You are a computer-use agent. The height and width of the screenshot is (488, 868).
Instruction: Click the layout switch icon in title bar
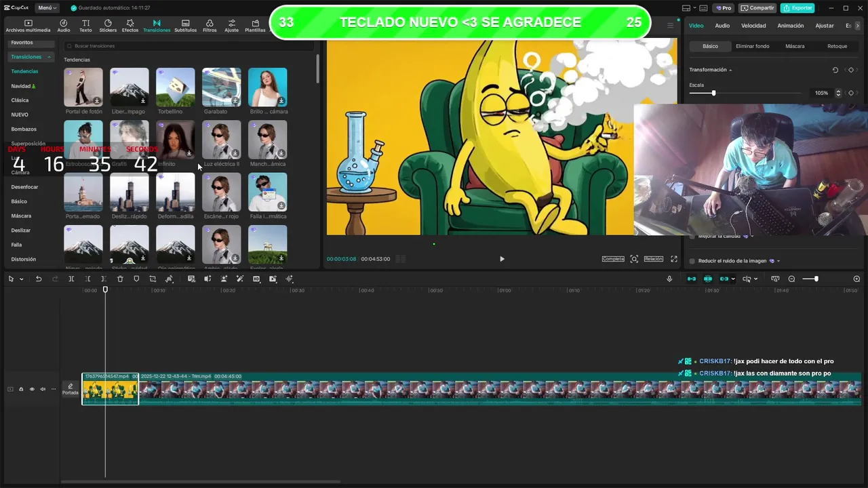(686, 8)
